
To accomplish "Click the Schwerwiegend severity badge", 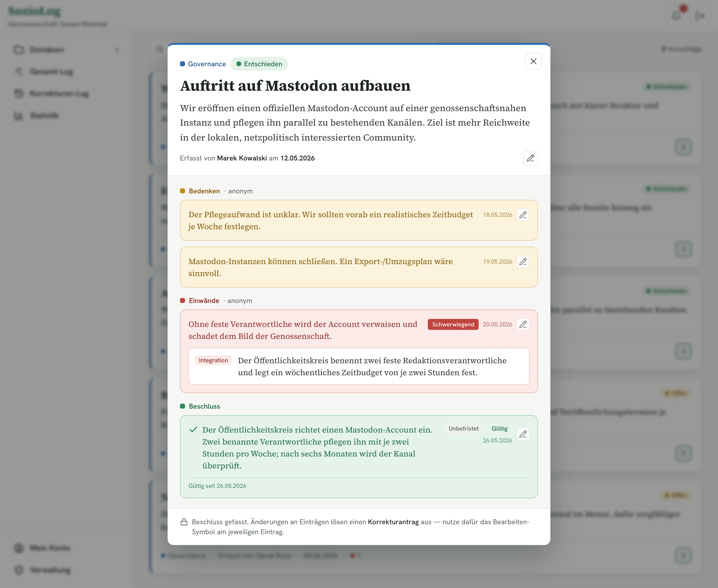I will [453, 324].
